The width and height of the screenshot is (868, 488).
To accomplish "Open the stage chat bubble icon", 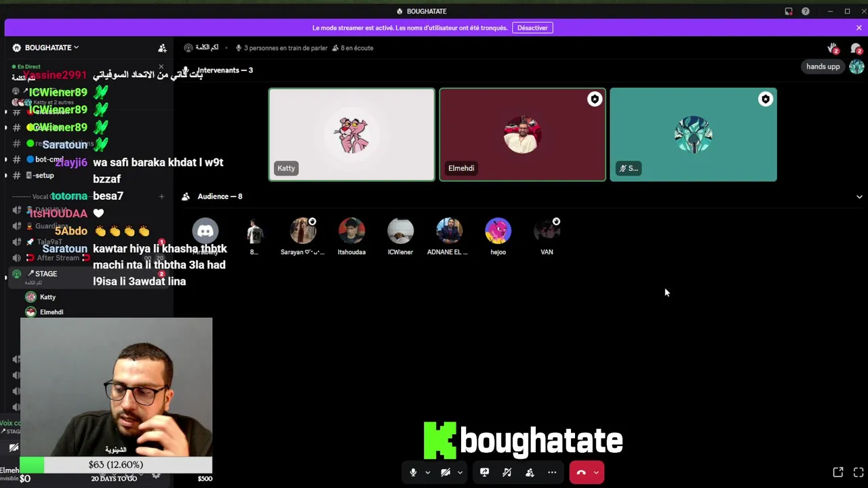I will (x=856, y=49).
